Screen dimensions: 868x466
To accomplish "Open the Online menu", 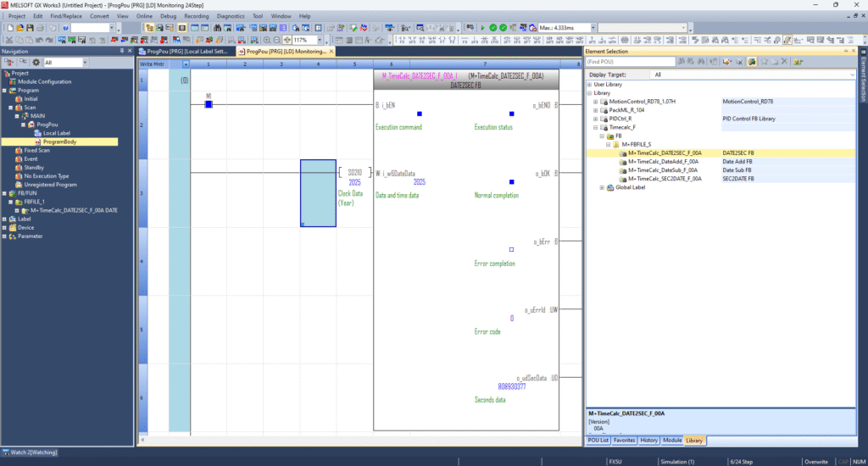I will (144, 16).
